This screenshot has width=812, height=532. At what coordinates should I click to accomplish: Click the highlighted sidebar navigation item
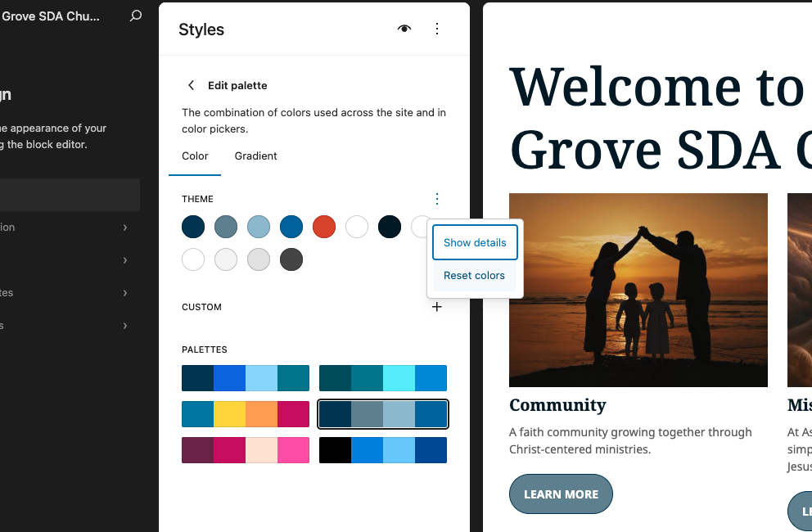70,195
